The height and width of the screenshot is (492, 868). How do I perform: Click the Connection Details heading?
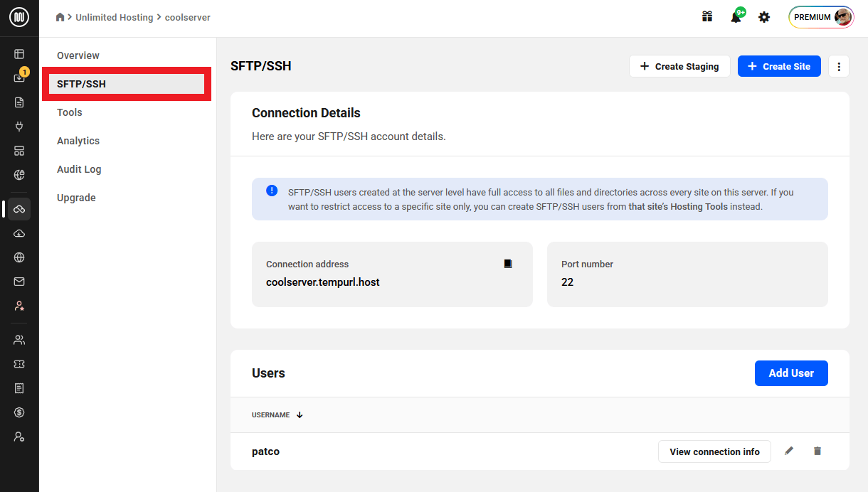(x=306, y=113)
